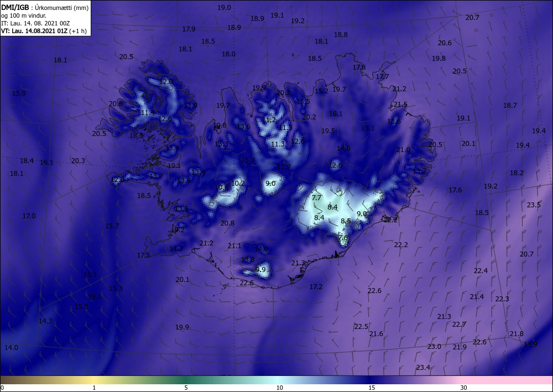Click the colour scale label "30"
553x392 pixels.
click(x=464, y=388)
